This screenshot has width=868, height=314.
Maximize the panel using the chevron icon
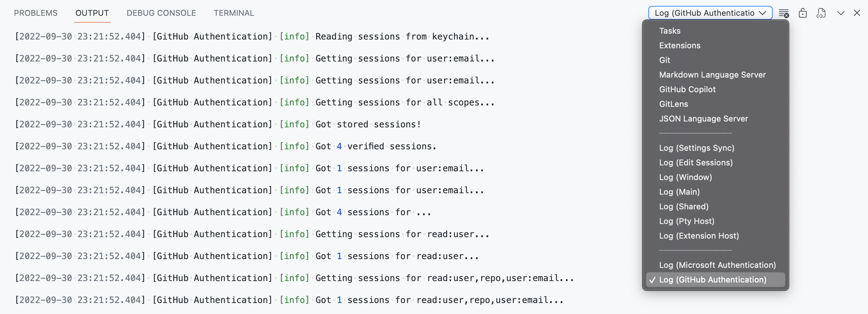click(x=840, y=13)
